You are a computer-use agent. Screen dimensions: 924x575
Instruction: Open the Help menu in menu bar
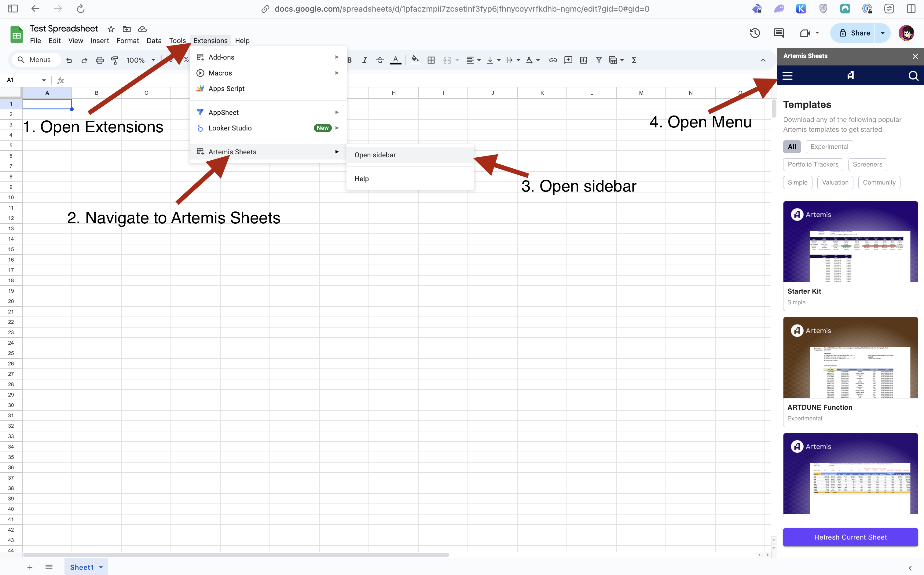(x=242, y=41)
